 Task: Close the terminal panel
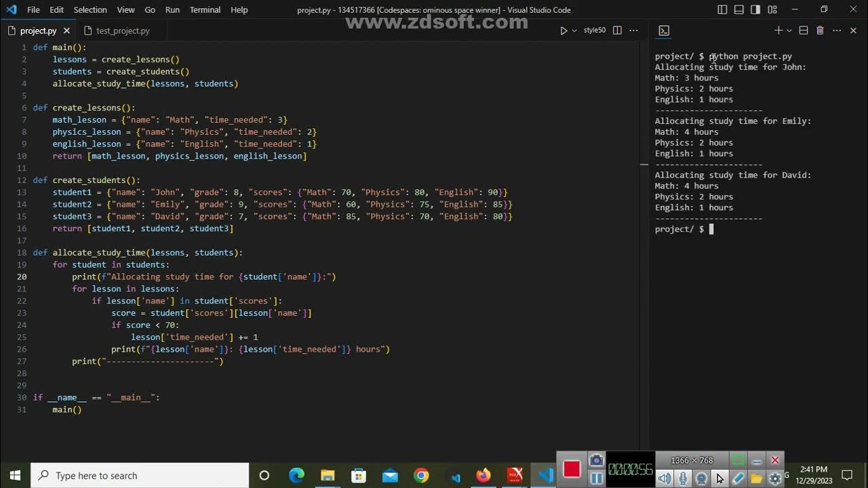pos(853,30)
